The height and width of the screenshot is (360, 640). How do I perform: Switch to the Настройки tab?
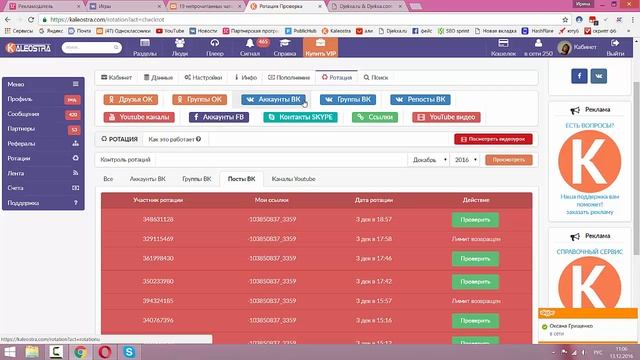[x=203, y=78]
